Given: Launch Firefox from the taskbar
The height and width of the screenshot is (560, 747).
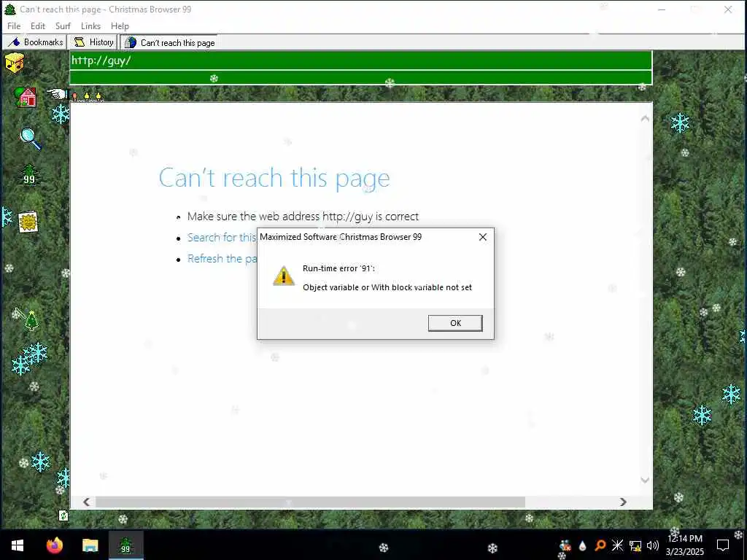Looking at the screenshot, I should click(x=54, y=545).
